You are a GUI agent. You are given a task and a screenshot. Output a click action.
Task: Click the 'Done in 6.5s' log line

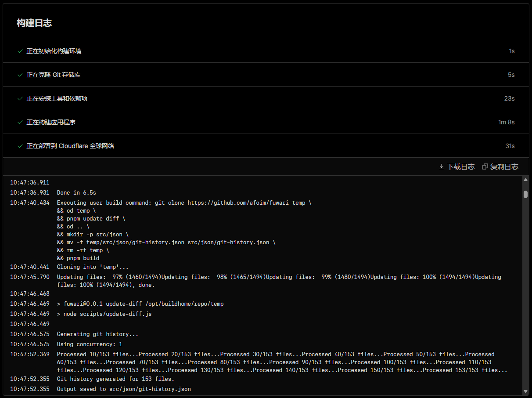[x=76, y=193]
